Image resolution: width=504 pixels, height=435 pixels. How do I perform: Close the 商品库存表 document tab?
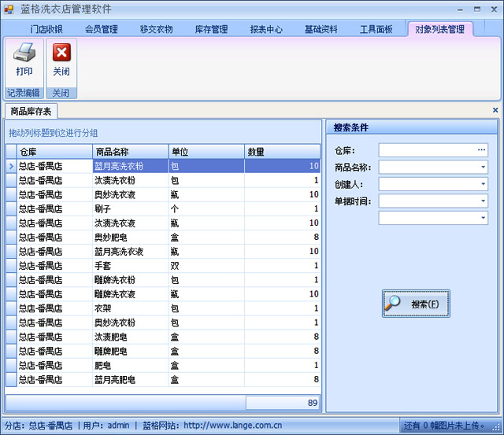click(x=495, y=110)
